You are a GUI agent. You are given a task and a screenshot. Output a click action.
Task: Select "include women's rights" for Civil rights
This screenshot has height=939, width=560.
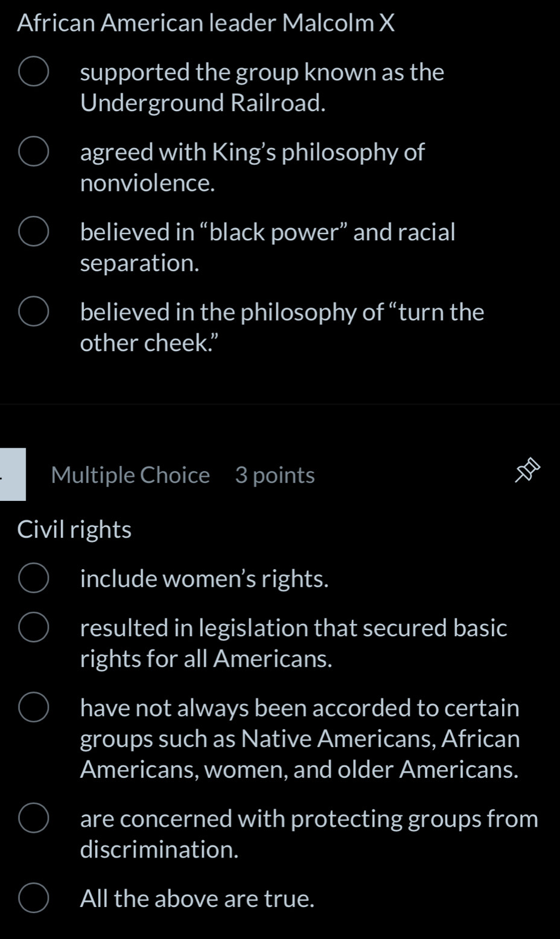(x=34, y=578)
